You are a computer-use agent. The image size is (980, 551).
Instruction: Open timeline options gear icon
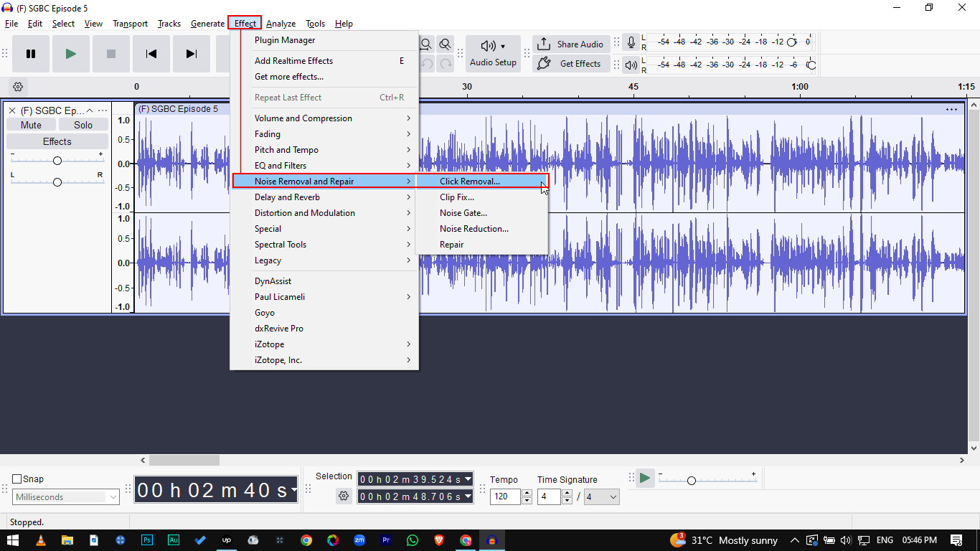click(18, 87)
